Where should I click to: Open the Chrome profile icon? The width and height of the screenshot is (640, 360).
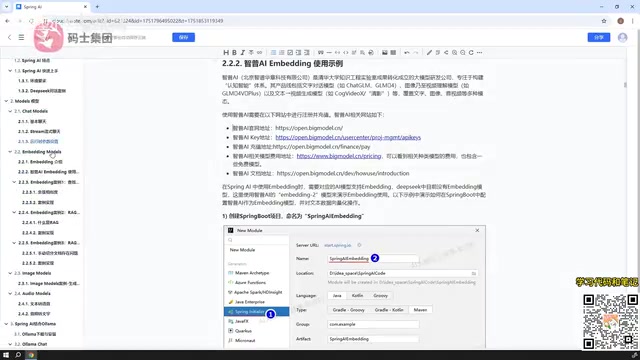[x=620, y=21]
